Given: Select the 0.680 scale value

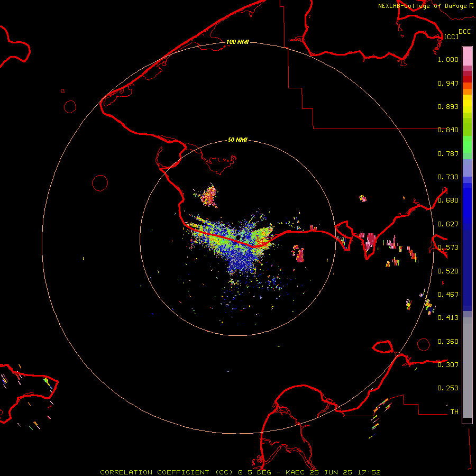Looking at the screenshot, I should point(448,200).
